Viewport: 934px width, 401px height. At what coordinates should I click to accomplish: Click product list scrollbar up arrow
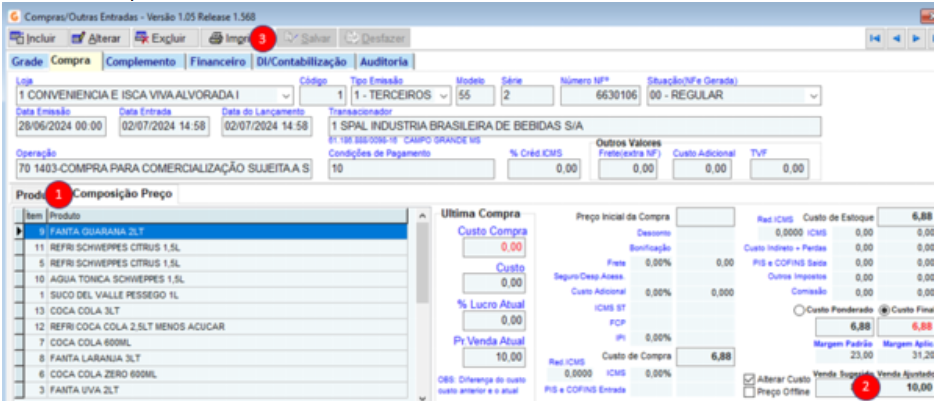[422, 216]
